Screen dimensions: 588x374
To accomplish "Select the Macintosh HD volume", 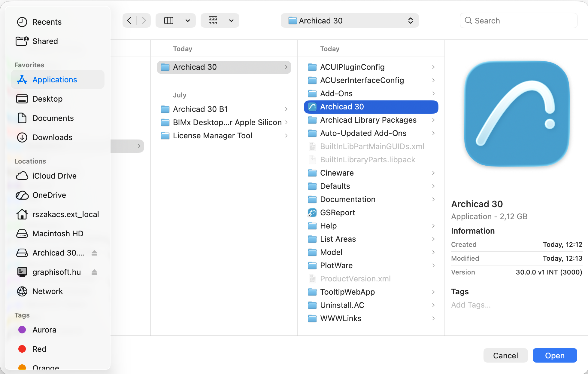I will (x=57, y=234).
